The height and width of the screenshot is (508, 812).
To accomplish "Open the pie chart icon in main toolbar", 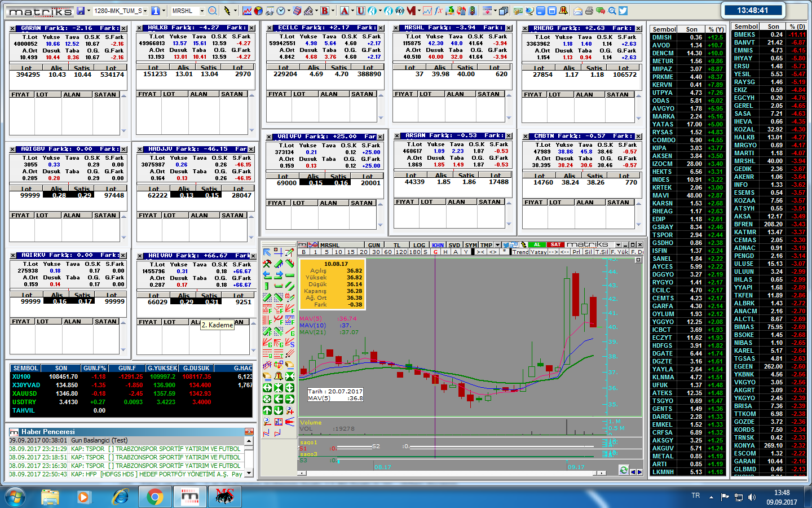I will tap(258, 11).
